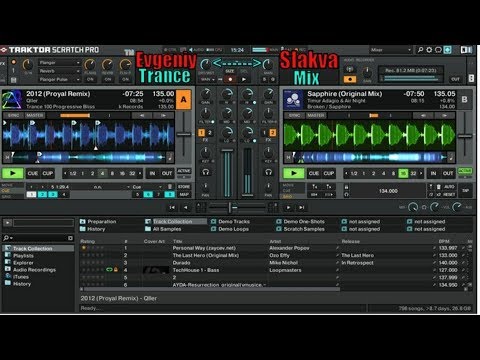Image resolution: width=480 pixels, height=360 pixels.
Task: Open the search magnifier in the header
Action: 420,50
